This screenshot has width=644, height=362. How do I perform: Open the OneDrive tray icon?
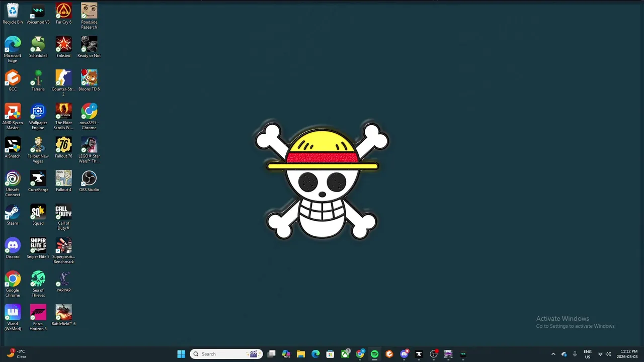pyautogui.click(x=564, y=354)
